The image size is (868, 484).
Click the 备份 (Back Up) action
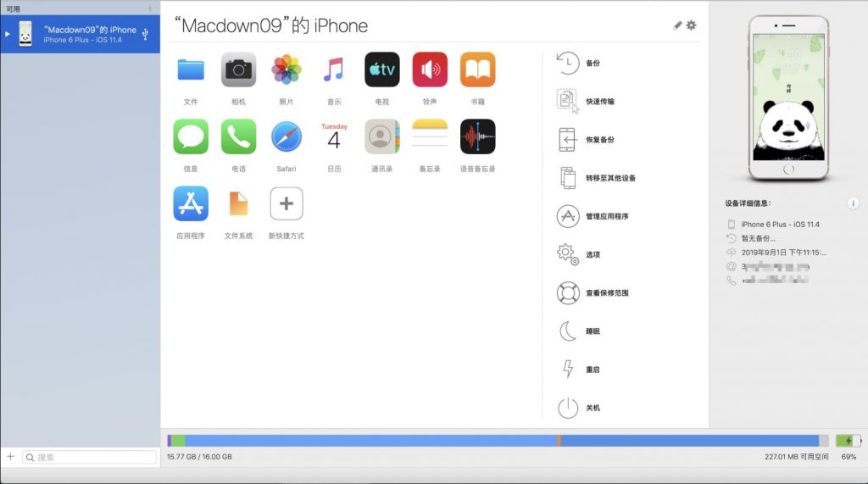click(578, 63)
